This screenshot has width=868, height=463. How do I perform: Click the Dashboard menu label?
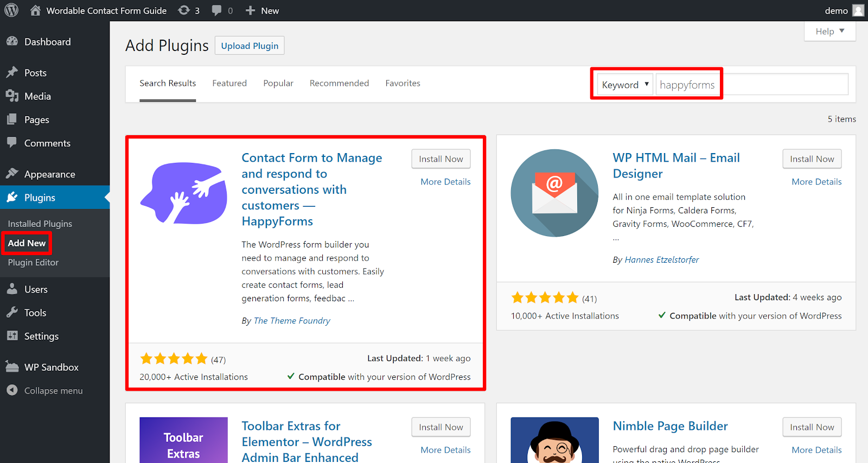[x=47, y=42]
